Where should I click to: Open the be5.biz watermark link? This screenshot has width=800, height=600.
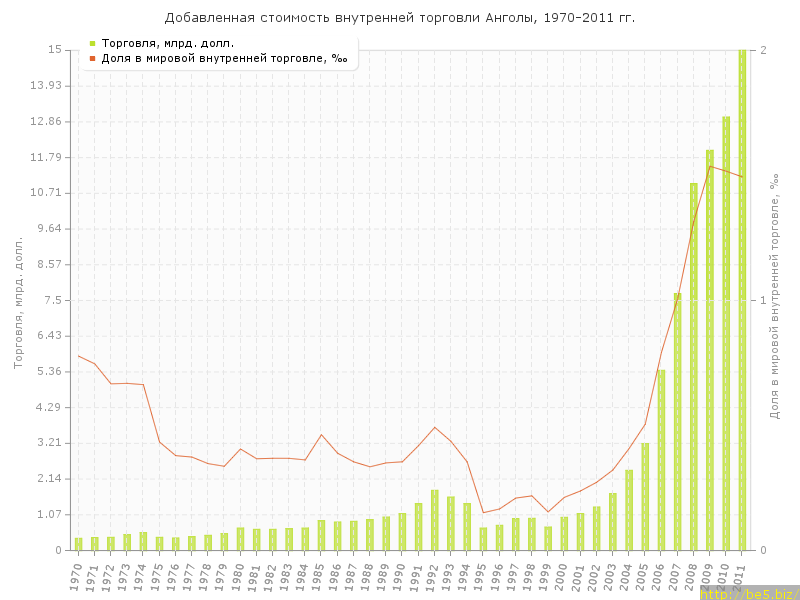(x=748, y=593)
